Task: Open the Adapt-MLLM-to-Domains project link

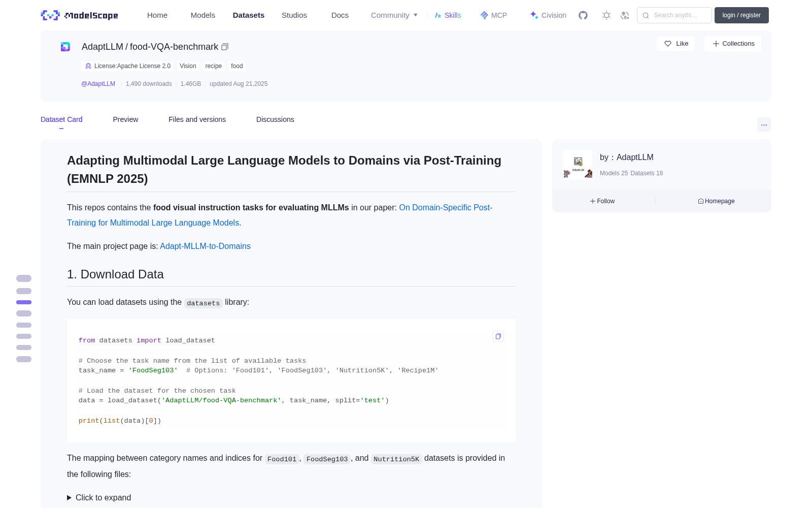Action: [205, 246]
